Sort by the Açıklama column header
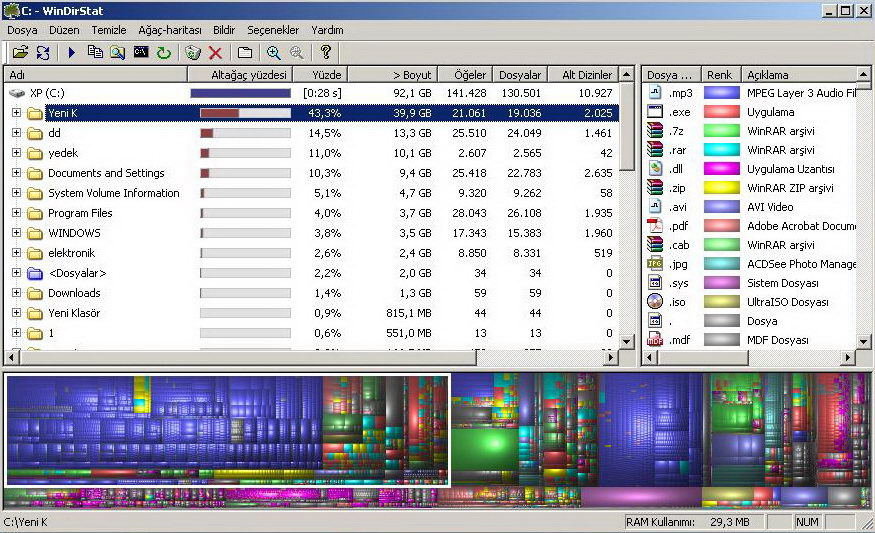The image size is (875, 533). pyautogui.click(x=799, y=75)
